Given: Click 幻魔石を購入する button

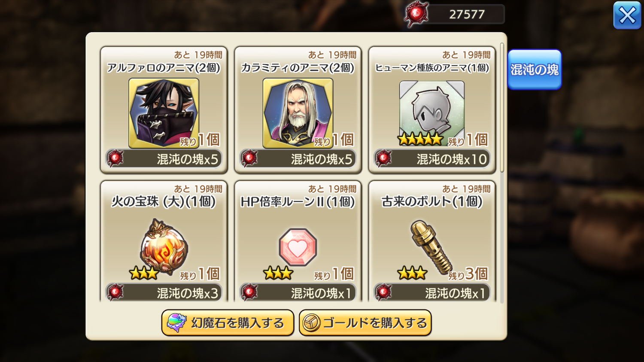Looking at the screenshot, I should click(228, 323).
